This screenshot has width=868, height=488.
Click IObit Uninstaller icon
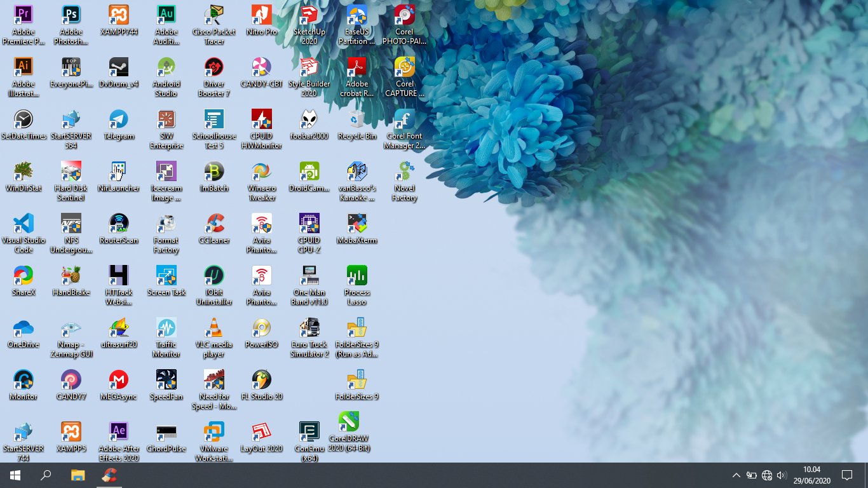[214, 285]
